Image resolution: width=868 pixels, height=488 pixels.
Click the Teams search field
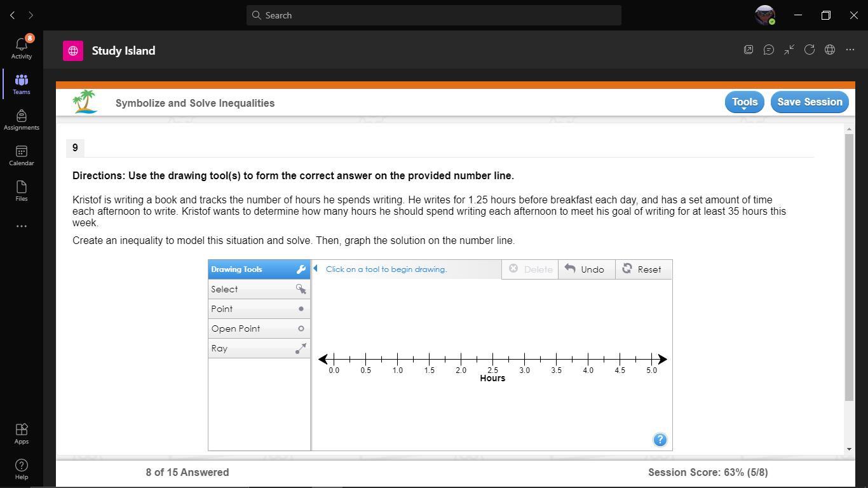click(434, 15)
